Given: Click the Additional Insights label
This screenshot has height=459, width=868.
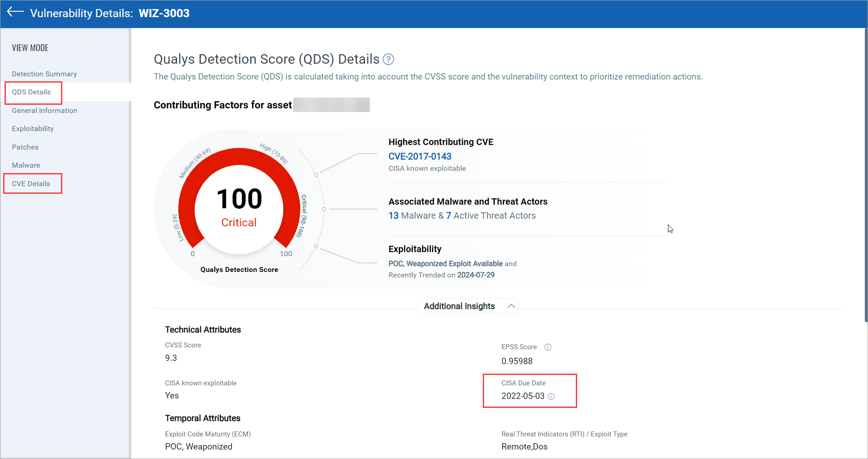Looking at the screenshot, I should point(459,306).
